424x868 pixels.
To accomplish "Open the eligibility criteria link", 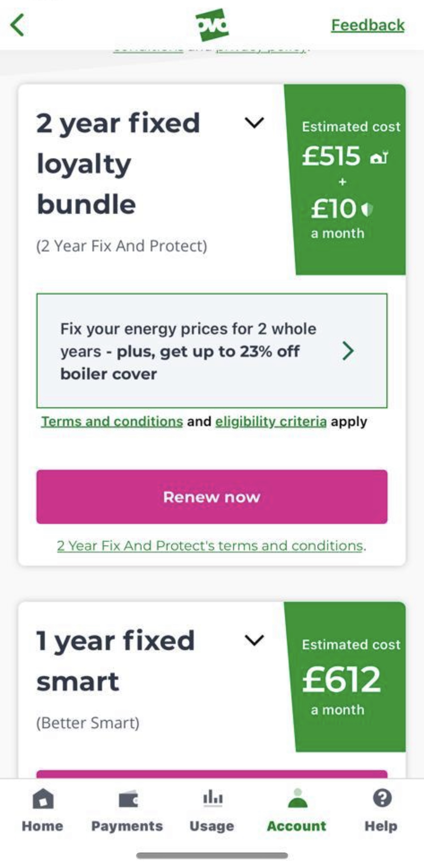I will click(x=271, y=421).
